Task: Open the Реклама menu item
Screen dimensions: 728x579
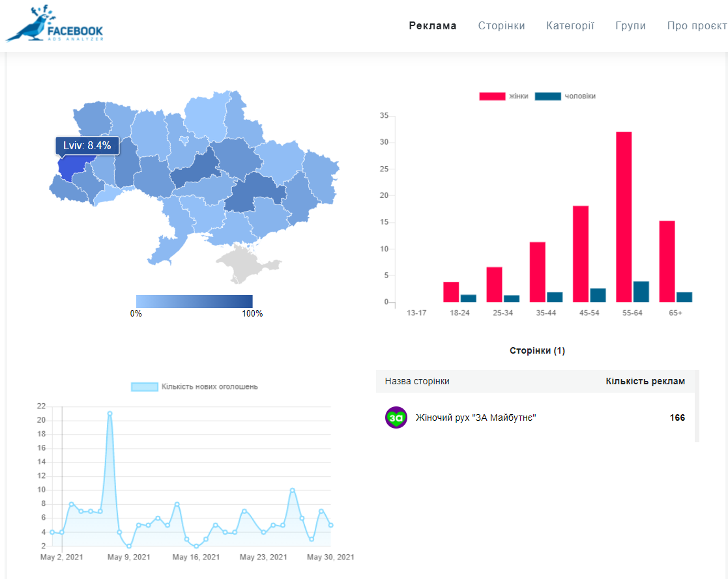Action: tap(433, 26)
